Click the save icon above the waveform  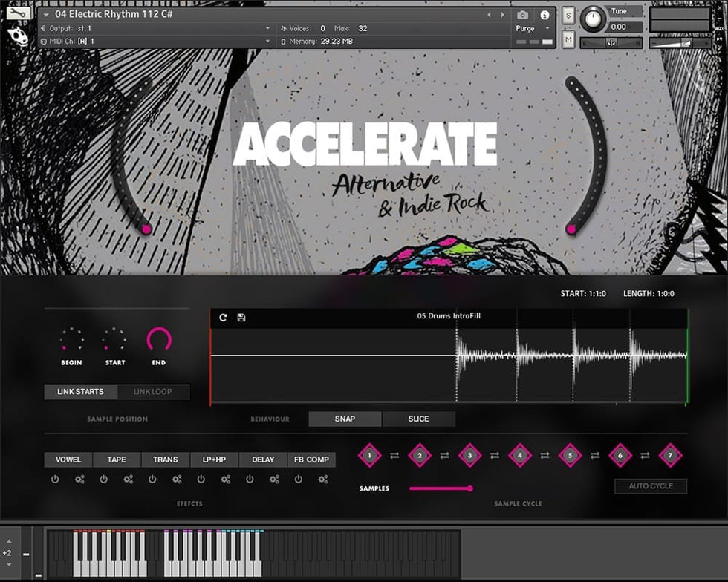point(241,318)
